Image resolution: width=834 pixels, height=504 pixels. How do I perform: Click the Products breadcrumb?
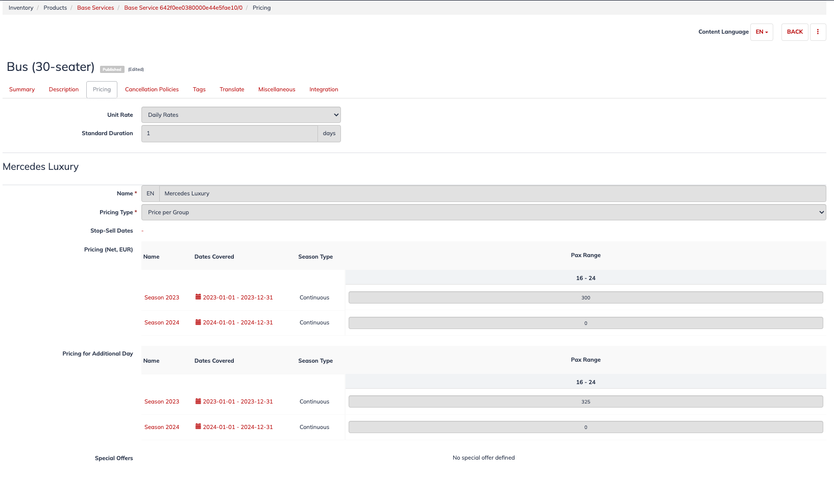coord(55,8)
